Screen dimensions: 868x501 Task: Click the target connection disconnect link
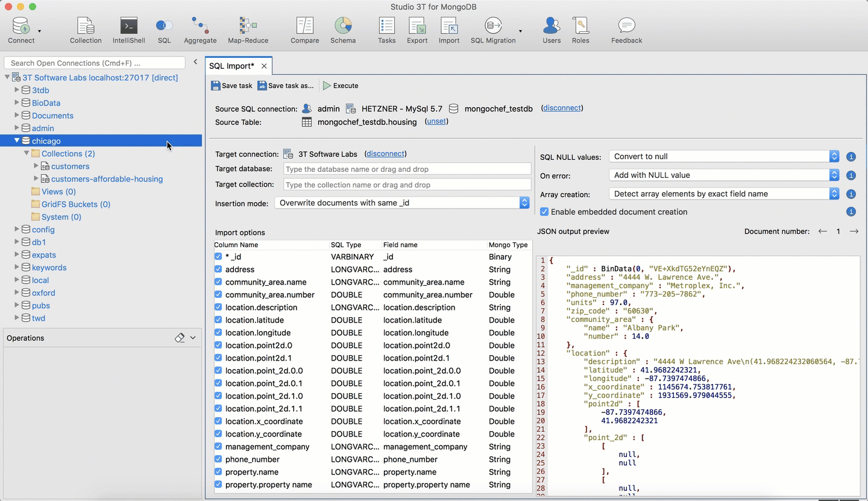coord(386,154)
